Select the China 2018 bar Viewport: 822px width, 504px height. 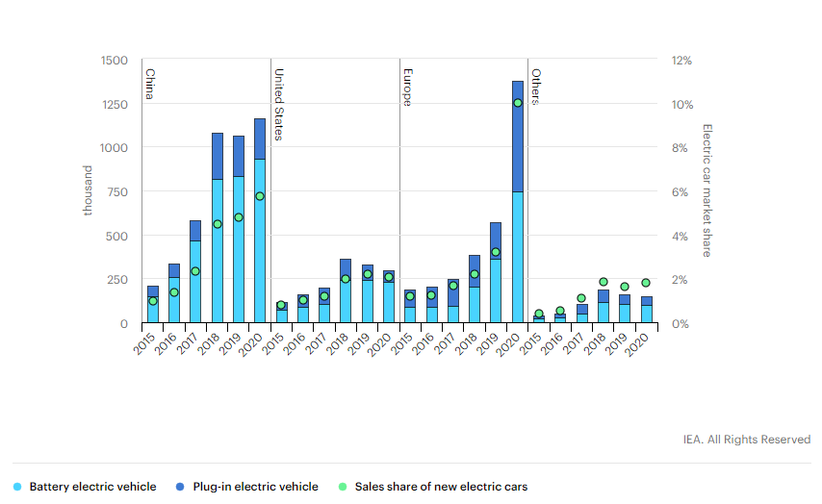click(x=218, y=228)
